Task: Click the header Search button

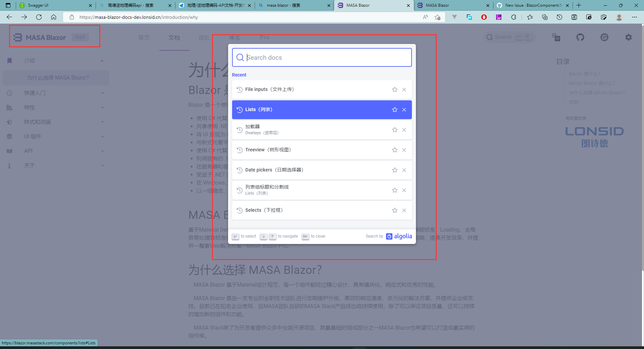Action: tap(509, 37)
